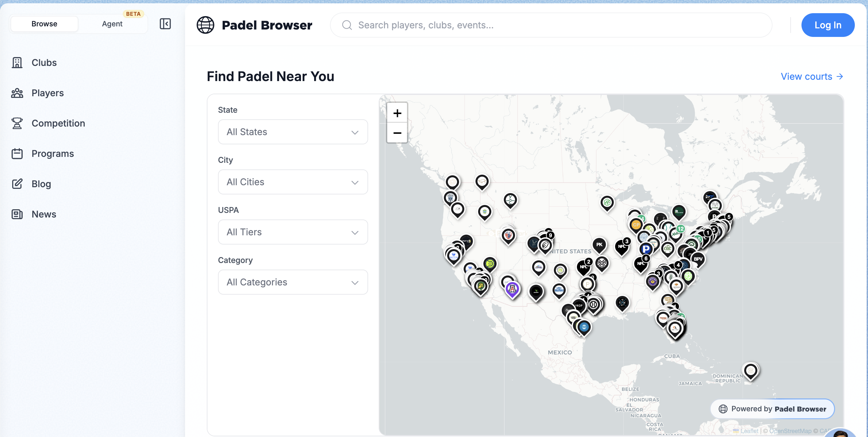Viewport: 868px width, 437px height.
Task: Zoom out on the map
Action: [x=397, y=133]
